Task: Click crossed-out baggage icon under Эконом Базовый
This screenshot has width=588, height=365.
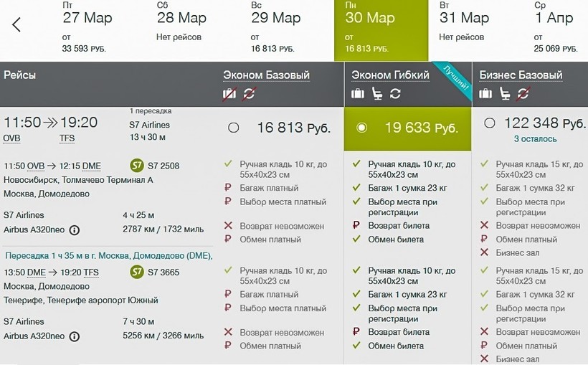Action: [229, 94]
